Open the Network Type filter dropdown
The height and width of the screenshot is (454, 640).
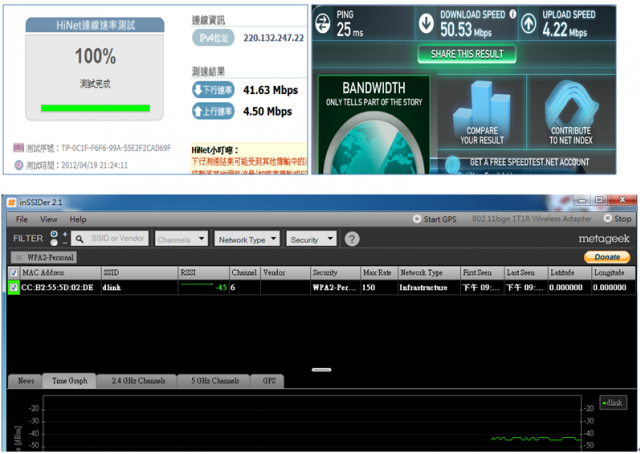(247, 239)
